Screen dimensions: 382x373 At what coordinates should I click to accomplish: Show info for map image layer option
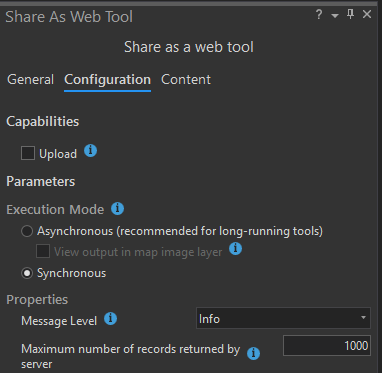[235, 248]
